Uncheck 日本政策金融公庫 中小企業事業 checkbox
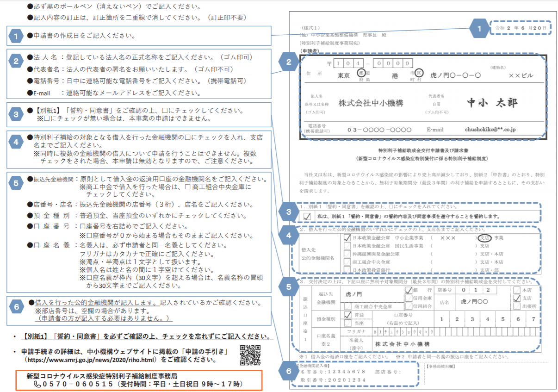The height and width of the screenshot is (392, 558). coord(347,238)
